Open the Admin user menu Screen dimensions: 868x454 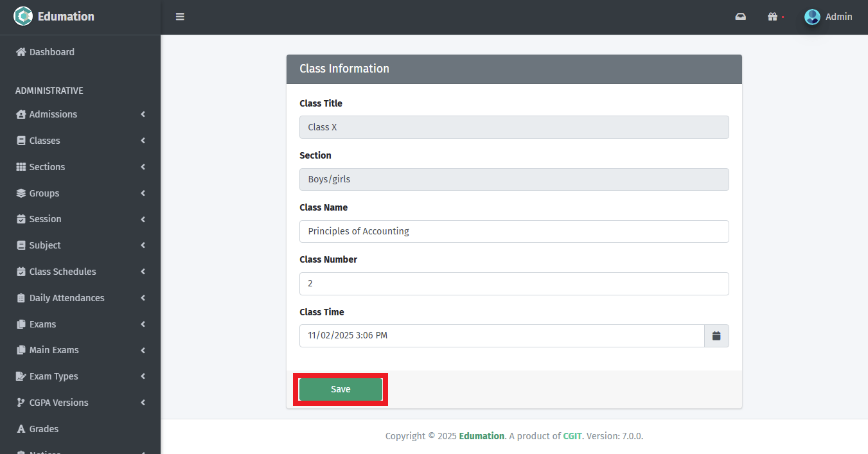click(x=828, y=17)
